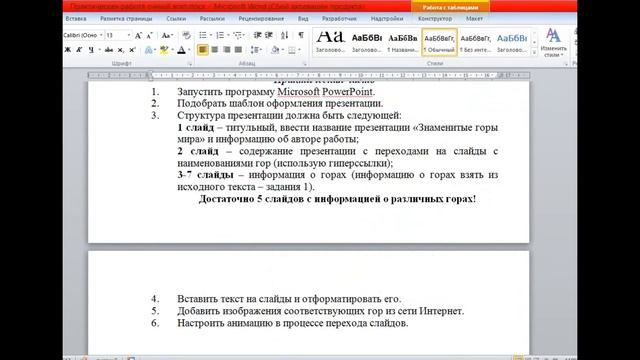Open the Макет tab
This screenshot has width=640, height=360.
(x=474, y=19)
